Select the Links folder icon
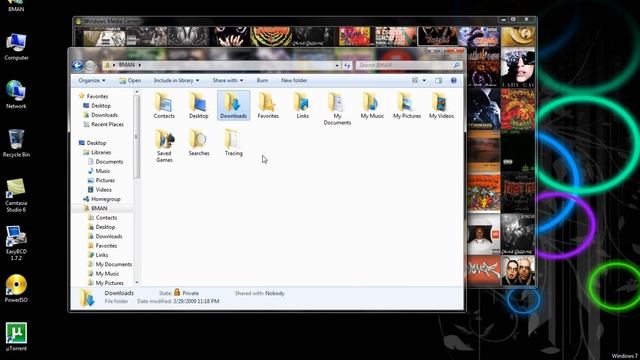Viewport: 640px width, 360px height. (302, 105)
